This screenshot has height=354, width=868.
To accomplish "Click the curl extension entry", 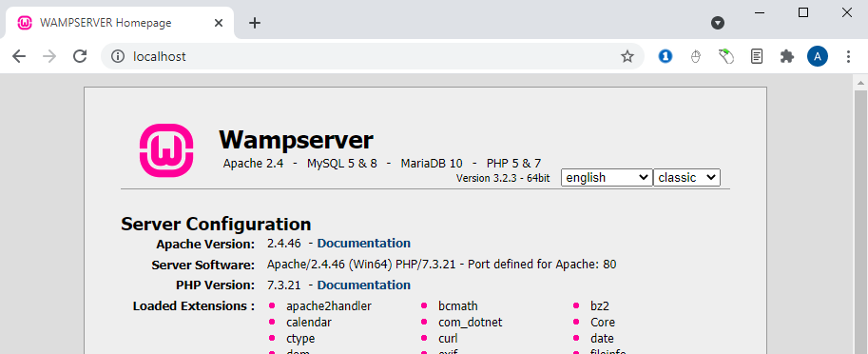I will (448, 338).
